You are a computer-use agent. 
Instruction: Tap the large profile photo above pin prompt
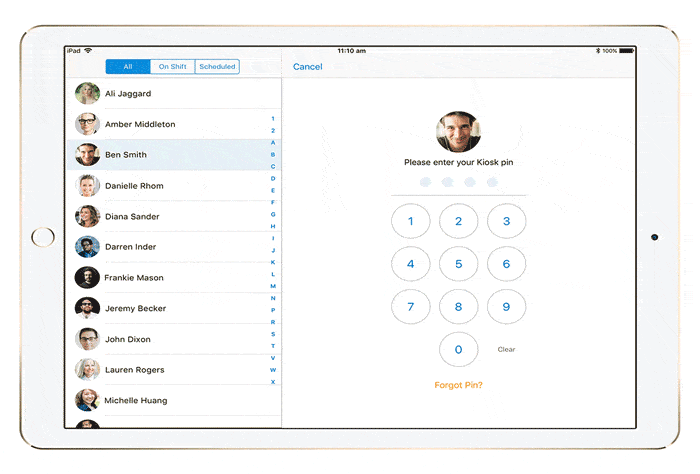[458, 132]
